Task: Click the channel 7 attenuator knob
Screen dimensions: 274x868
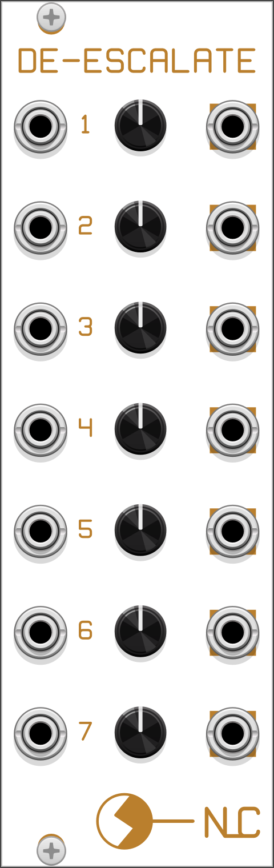Action: [140, 732]
